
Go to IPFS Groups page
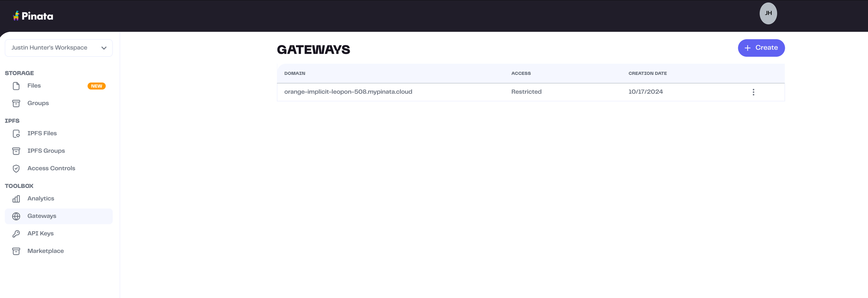[x=46, y=151]
